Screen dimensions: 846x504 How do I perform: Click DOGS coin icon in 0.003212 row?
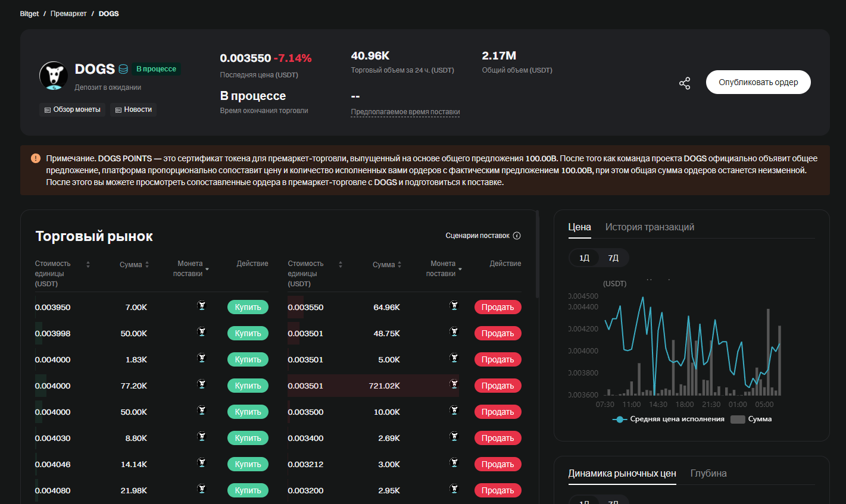click(x=454, y=463)
